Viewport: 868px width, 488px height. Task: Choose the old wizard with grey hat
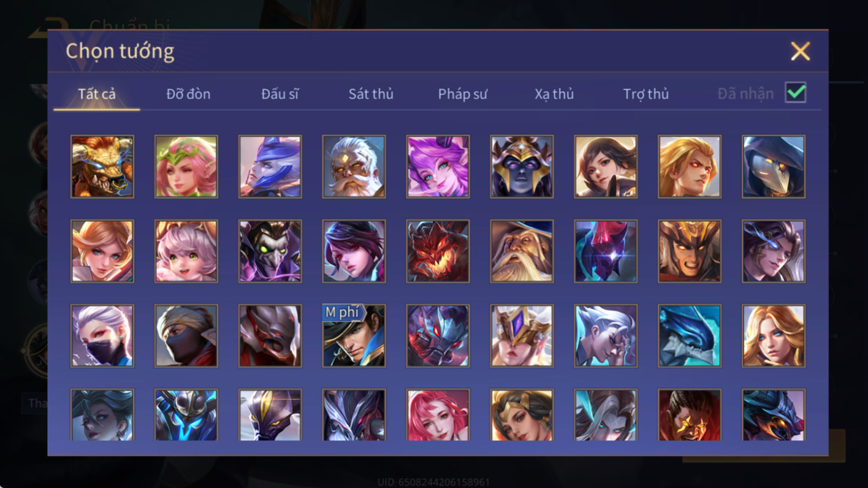pyautogui.click(x=522, y=251)
